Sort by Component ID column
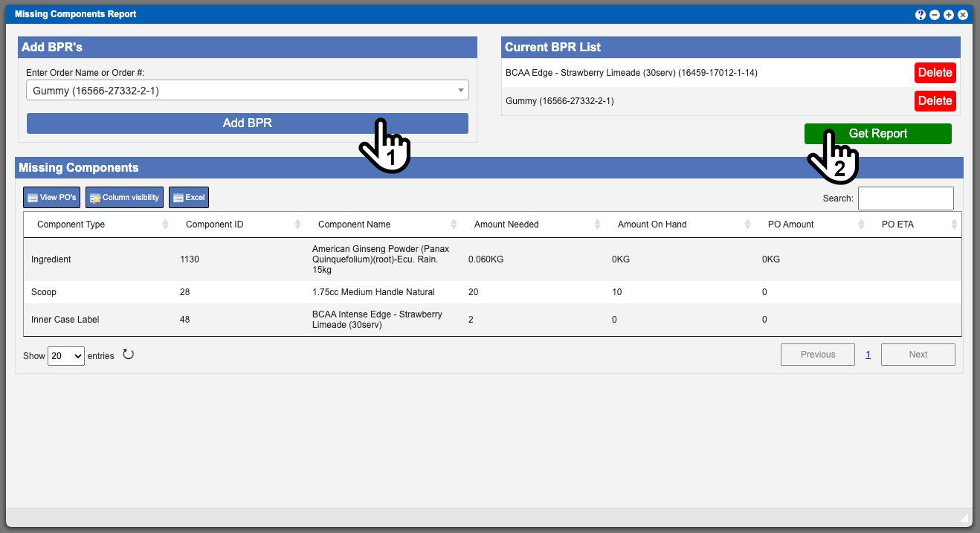This screenshot has width=980, height=533. [239, 224]
